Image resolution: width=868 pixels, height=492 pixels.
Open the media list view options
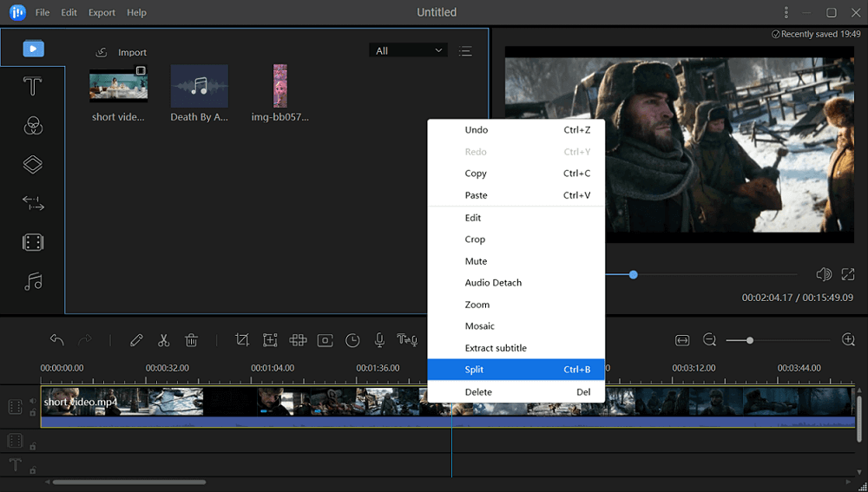(x=465, y=50)
